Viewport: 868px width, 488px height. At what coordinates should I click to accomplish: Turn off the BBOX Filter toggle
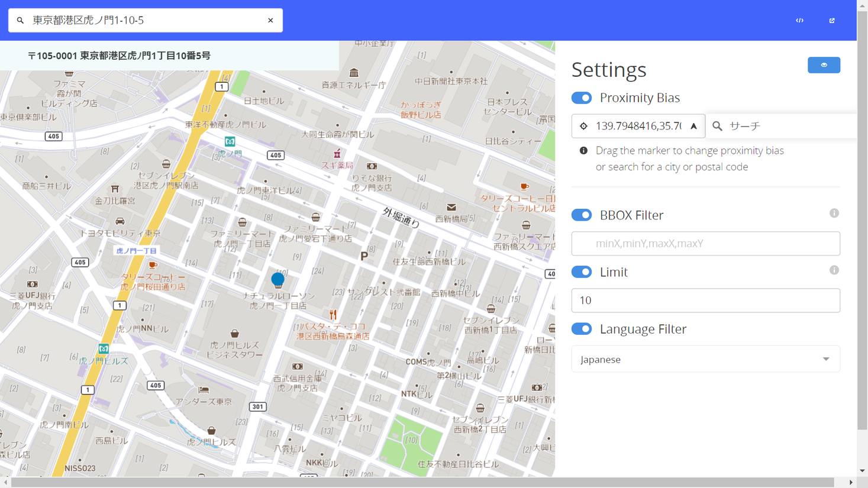click(x=582, y=215)
